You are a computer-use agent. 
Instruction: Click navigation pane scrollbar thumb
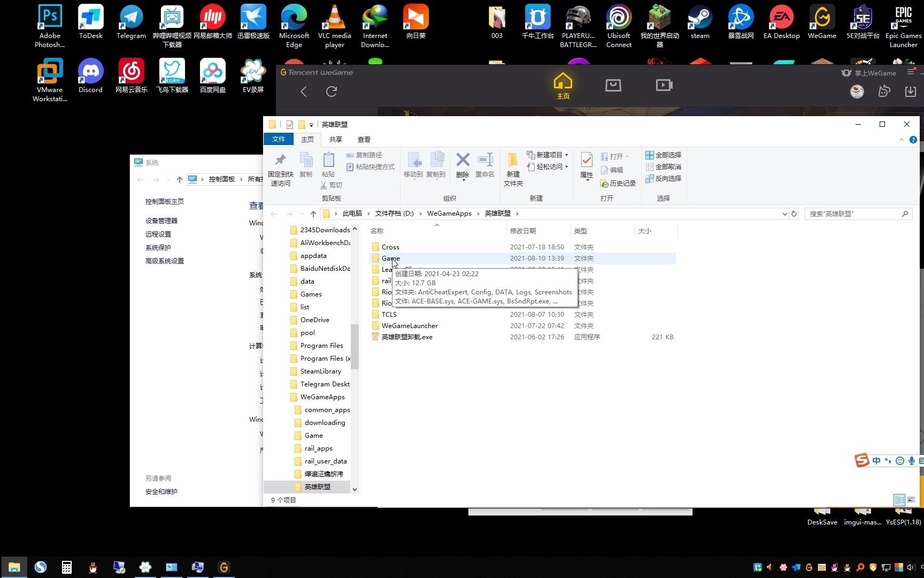click(355, 347)
